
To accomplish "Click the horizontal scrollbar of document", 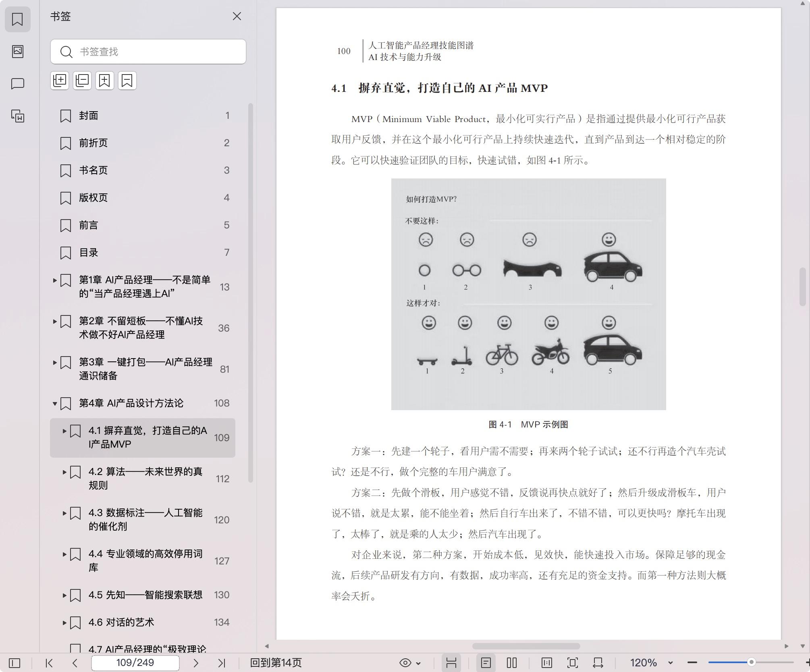I will pyautogui.click(x=526, y=646).
